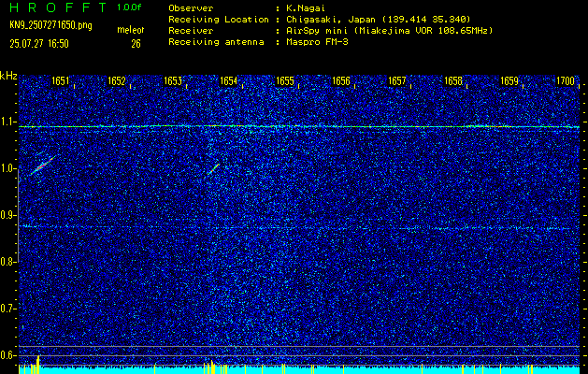This screenshot has height=374, width=588.
Task: Click the 1658 time marker
Action: (x=453, y=81)
